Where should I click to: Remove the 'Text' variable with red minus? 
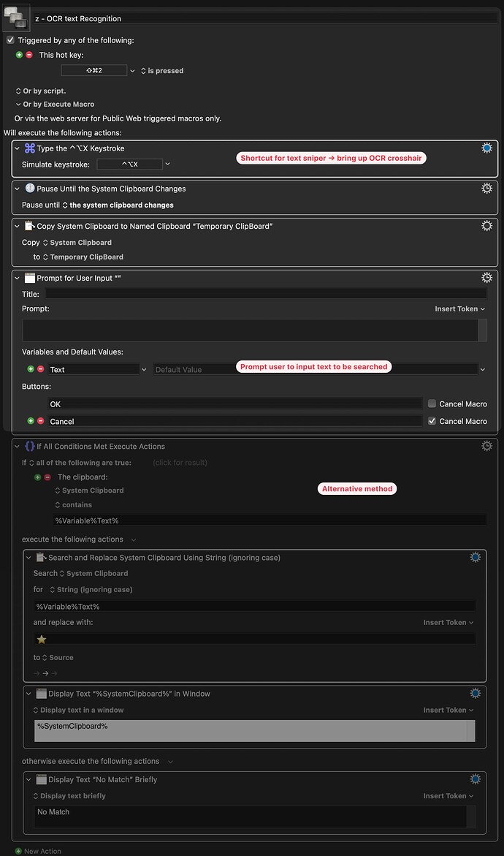tap(40, 369)
